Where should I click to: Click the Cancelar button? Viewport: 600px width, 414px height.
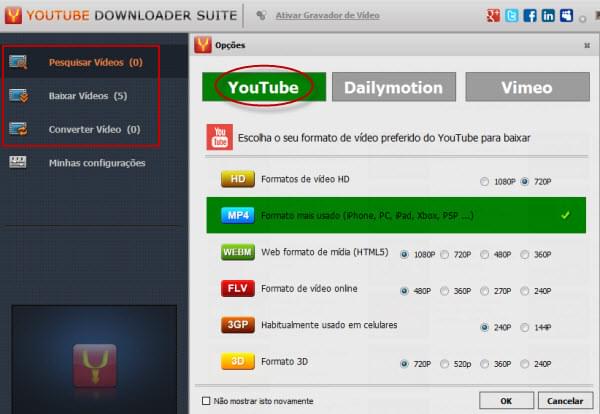pos(565,401)
